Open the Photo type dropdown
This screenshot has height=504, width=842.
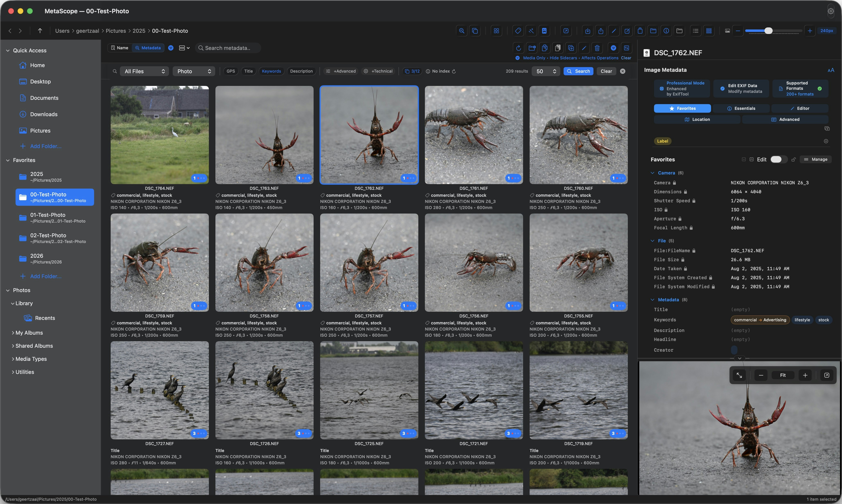pos(194,71)
